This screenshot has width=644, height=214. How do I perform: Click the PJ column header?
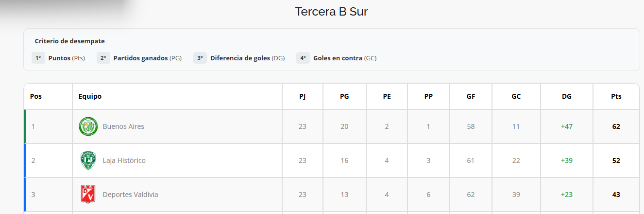(x=303, y=96)
